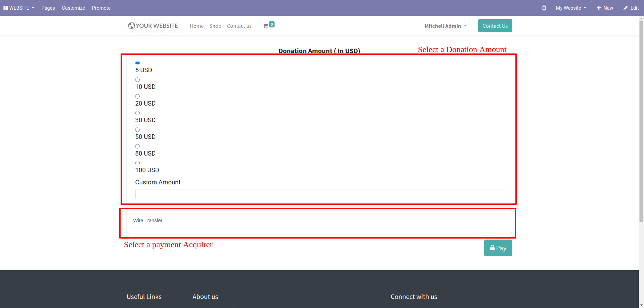The image size is (644, 308).
Task: Click the Donation Amount (In USD) heading
Action: [x=319, y=51]
